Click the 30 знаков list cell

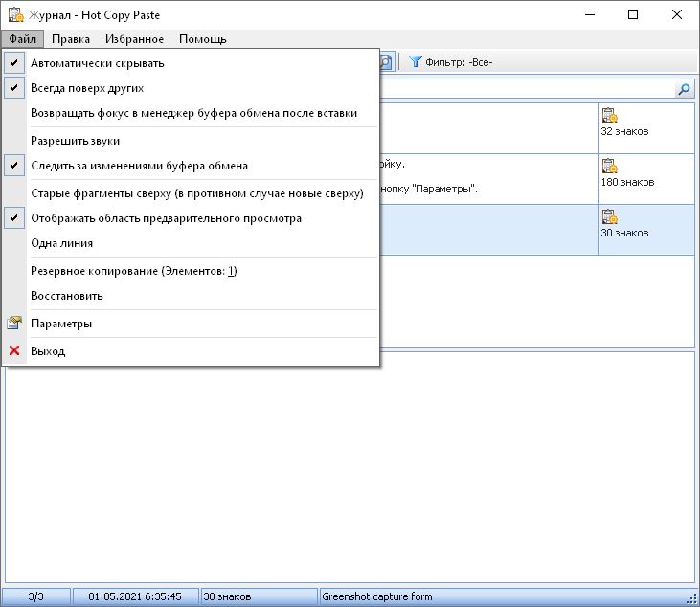pyautogui.click(x=646, y=231)
